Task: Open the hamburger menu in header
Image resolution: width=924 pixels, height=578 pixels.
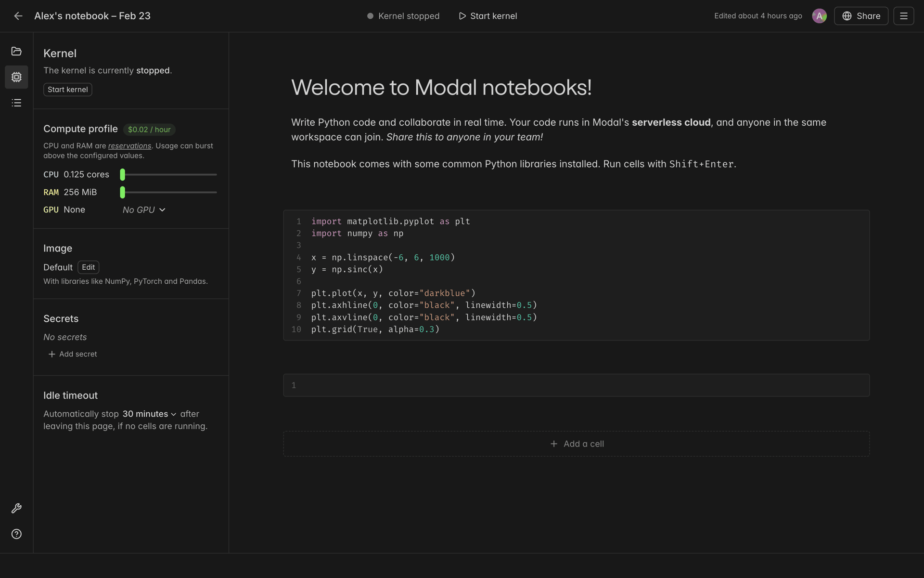Action: click(903, 16)
